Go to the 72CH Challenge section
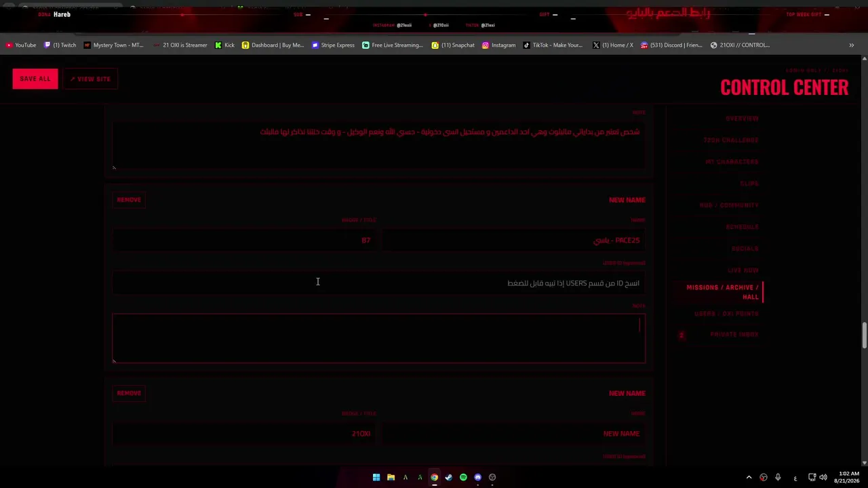 tap(731, 140)
